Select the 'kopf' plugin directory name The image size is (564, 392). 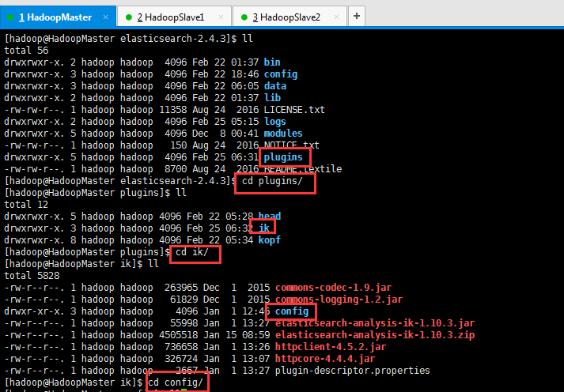270,240
